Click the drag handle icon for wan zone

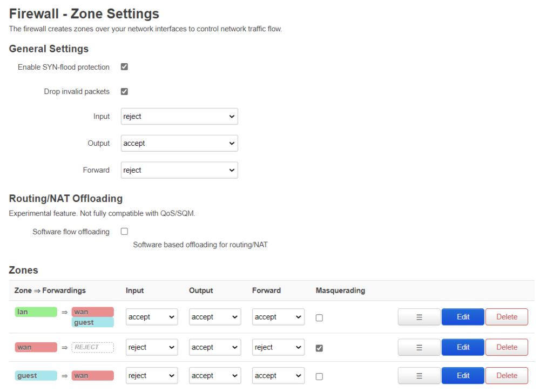tap(419, 347)
